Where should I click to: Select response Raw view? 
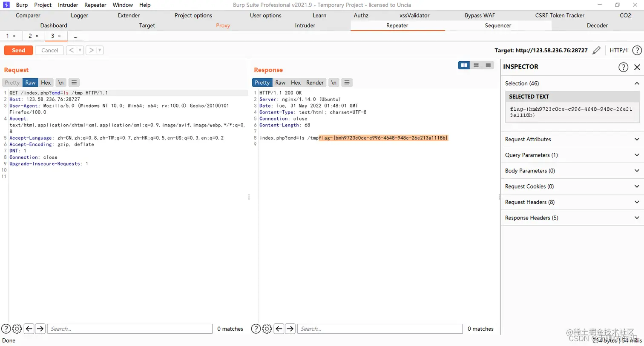point(280,83)
